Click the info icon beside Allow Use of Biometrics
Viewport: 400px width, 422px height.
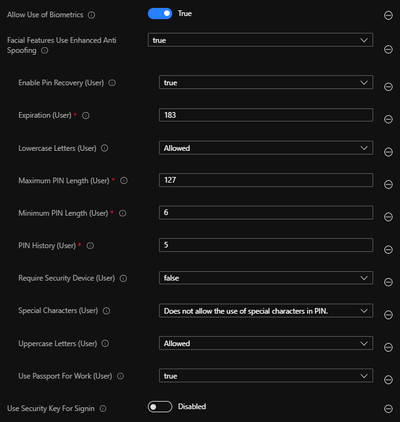click(91, 15)
